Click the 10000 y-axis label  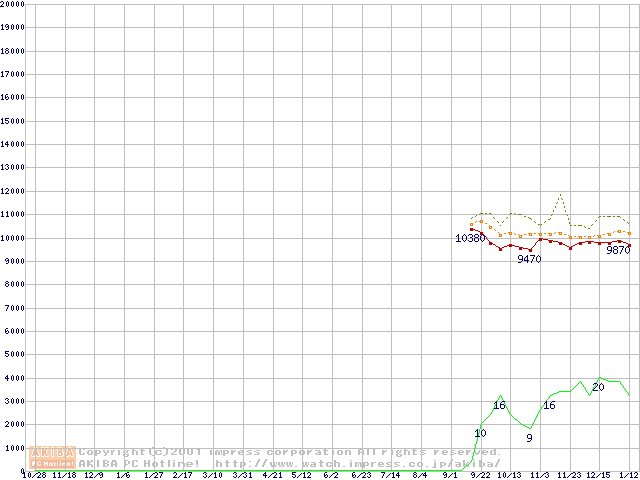12,238
